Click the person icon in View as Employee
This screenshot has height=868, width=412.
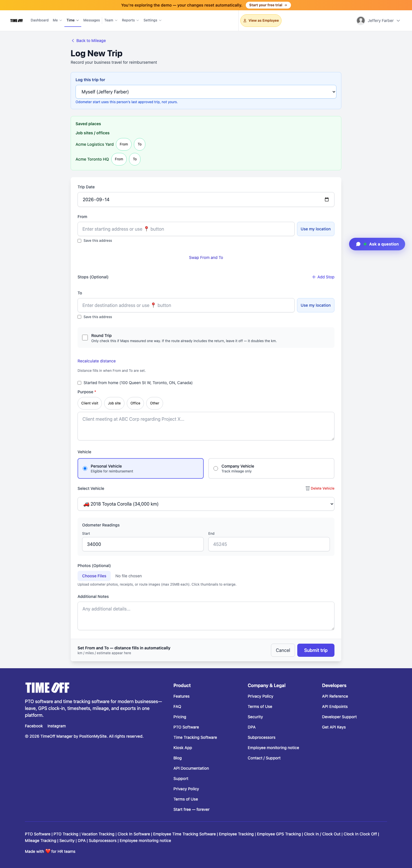coord(245,21)
